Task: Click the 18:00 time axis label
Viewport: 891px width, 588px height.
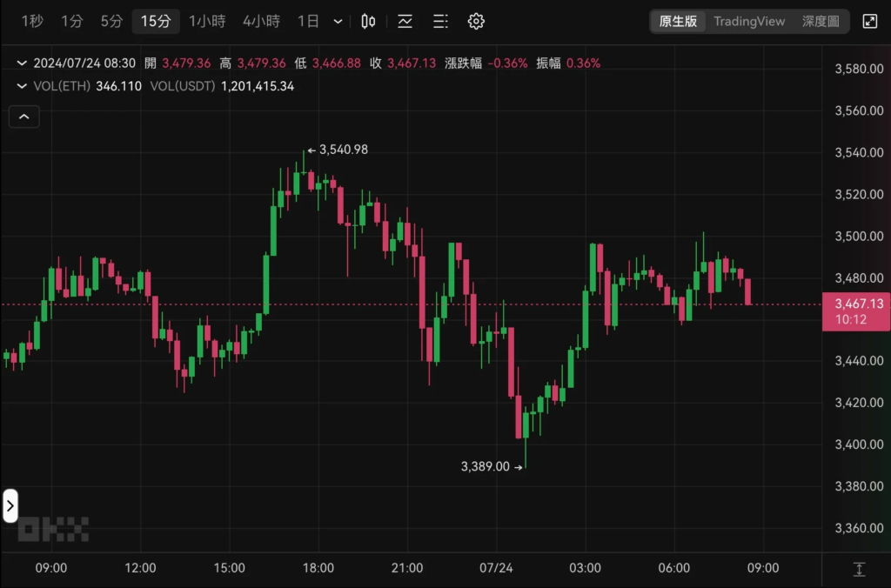Action: (x=318, y=568)
